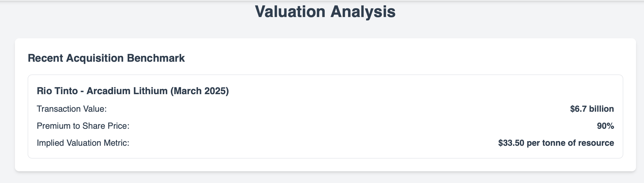Click the (March 2025) date text
Viewport: 644px width, 183px height.
[200, 91]
